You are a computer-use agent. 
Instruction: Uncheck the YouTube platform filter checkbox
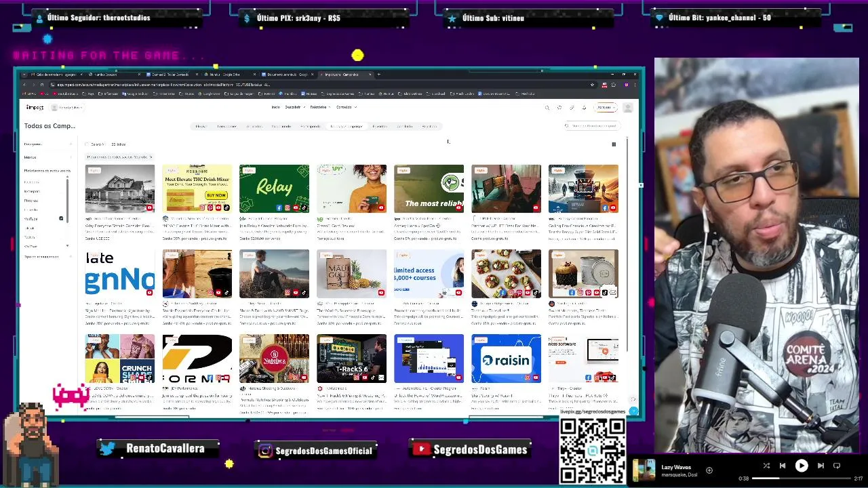click(61, 218)
